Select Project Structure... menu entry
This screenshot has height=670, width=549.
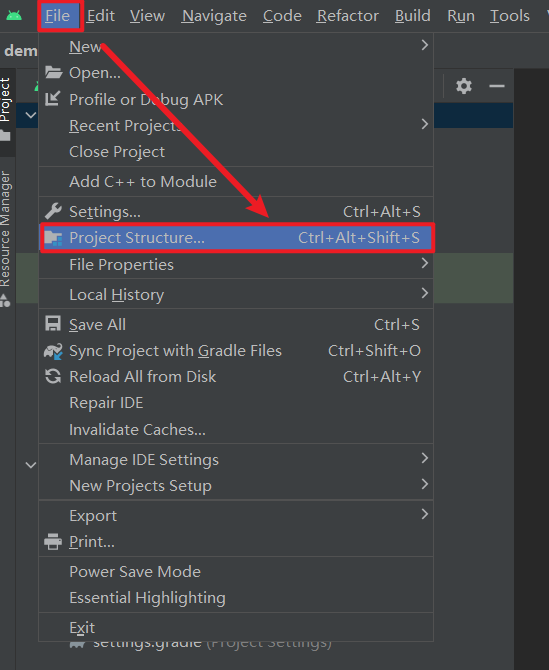(237, 238)
